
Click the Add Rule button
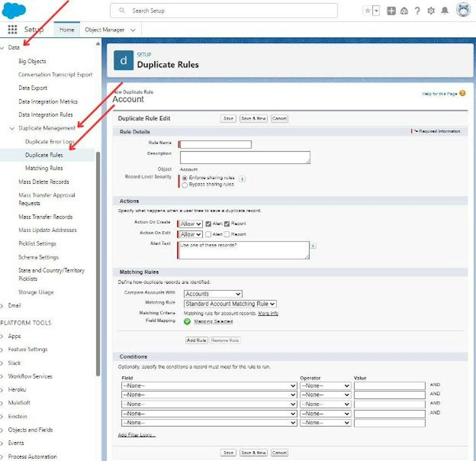point(196,340)
